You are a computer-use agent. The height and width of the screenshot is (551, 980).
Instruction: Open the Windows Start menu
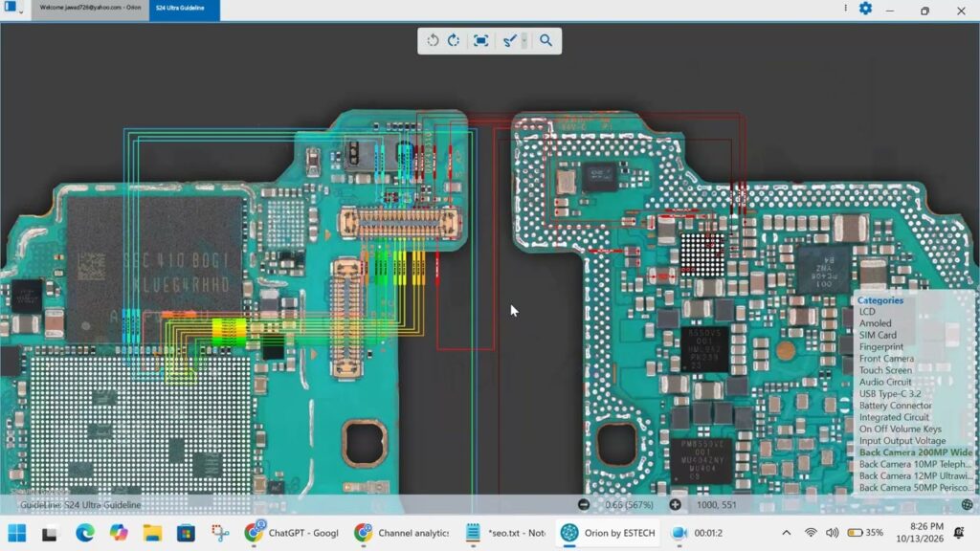coord(17,533)
